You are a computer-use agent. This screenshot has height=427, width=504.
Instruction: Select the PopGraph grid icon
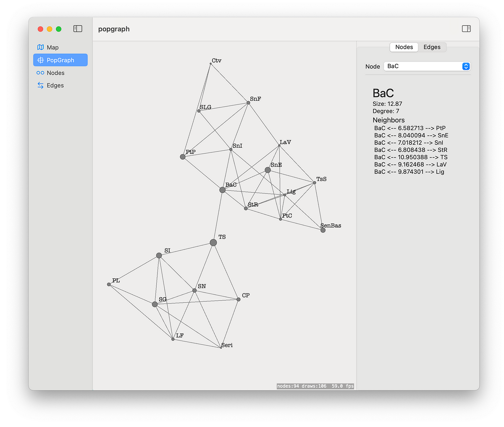click(41, 60)
